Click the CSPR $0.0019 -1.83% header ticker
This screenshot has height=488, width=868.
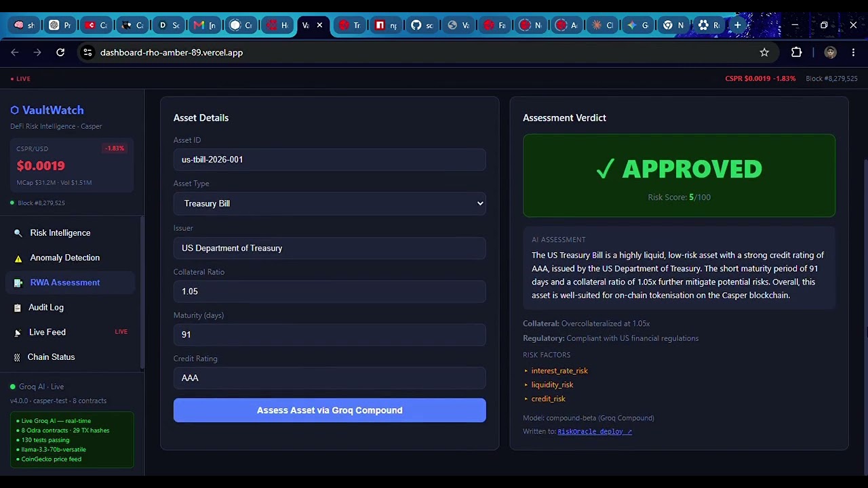[760, 79]
